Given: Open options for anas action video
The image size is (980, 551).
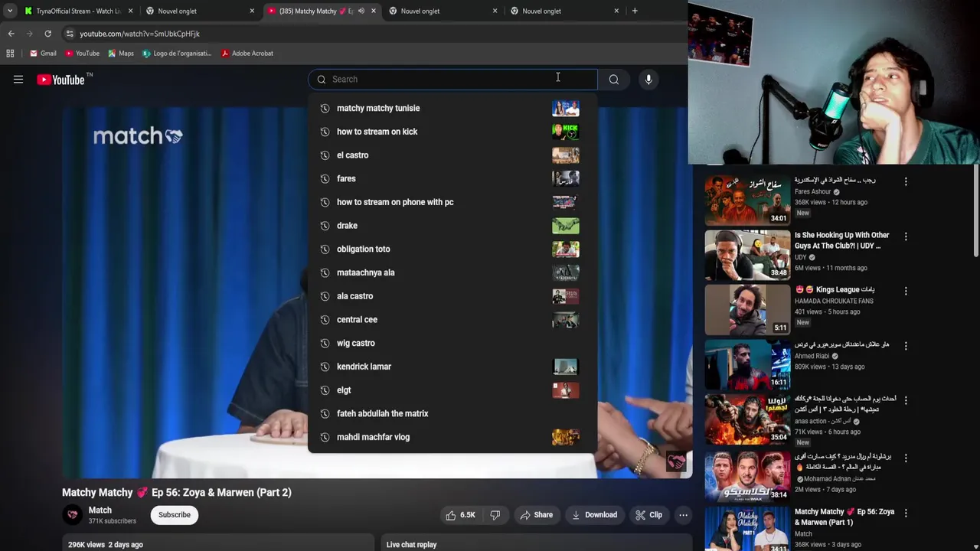Looking at the screenshot, I should 906,400.
